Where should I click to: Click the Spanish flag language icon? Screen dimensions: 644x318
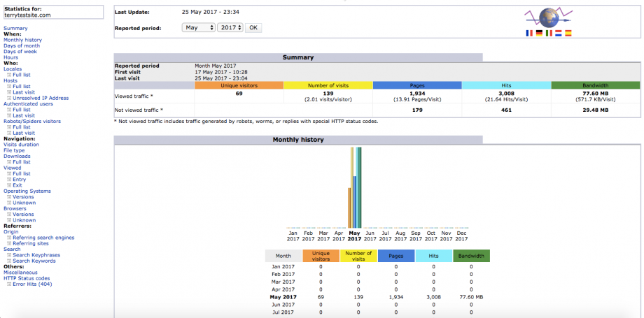pos(568,34)
